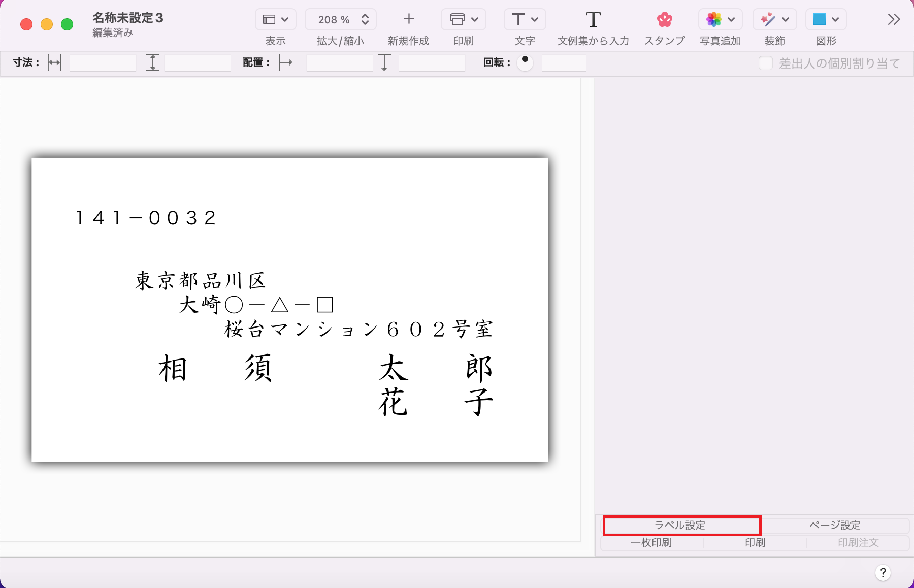Click the 回転 rotation dial

pyautogui.click(x=525, y=63)
